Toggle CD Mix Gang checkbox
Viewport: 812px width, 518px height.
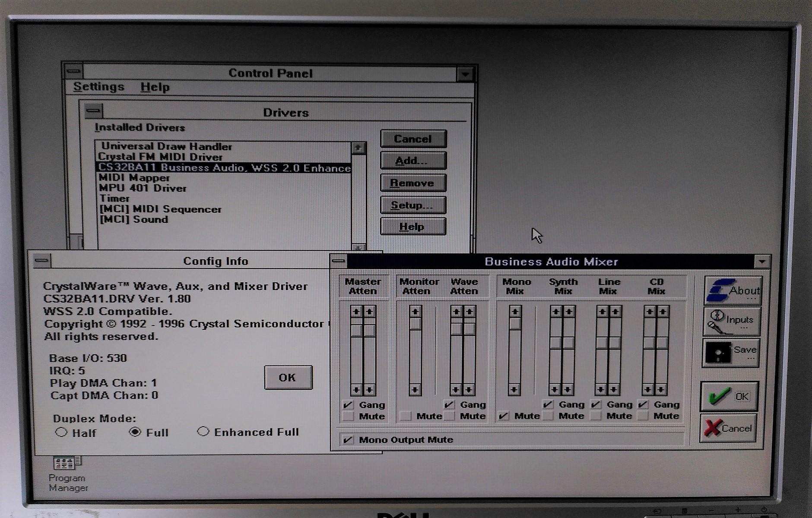click(x=643, y=404)
